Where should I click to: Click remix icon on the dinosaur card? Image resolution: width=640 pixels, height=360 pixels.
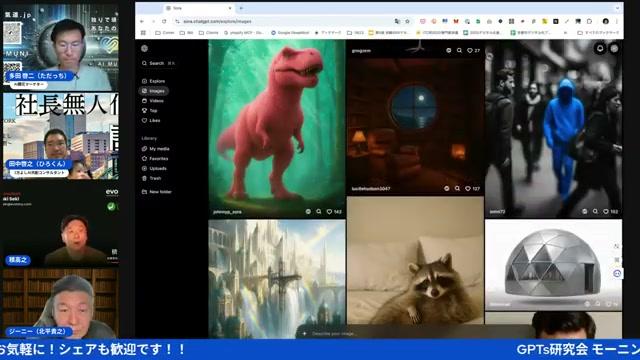pyautogui.click(x=308, y=212)
